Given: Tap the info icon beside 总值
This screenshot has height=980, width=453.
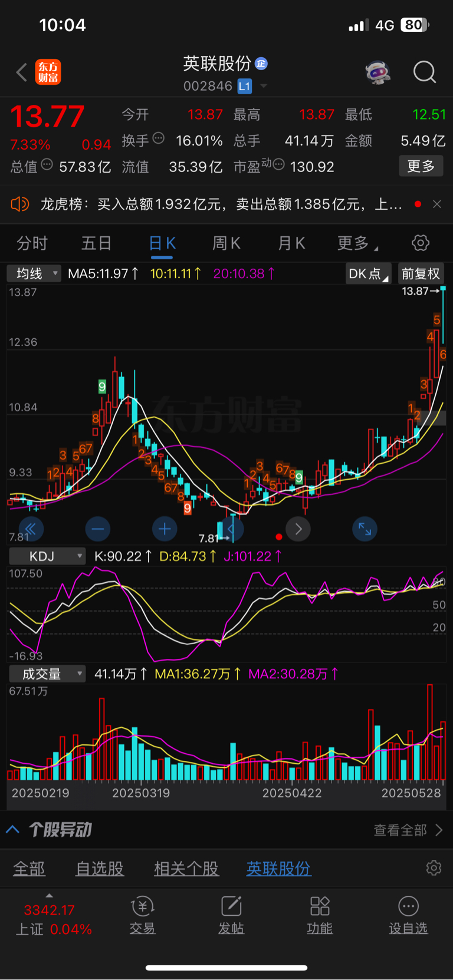Looking at the screenshot, I should tap(47, 164).
